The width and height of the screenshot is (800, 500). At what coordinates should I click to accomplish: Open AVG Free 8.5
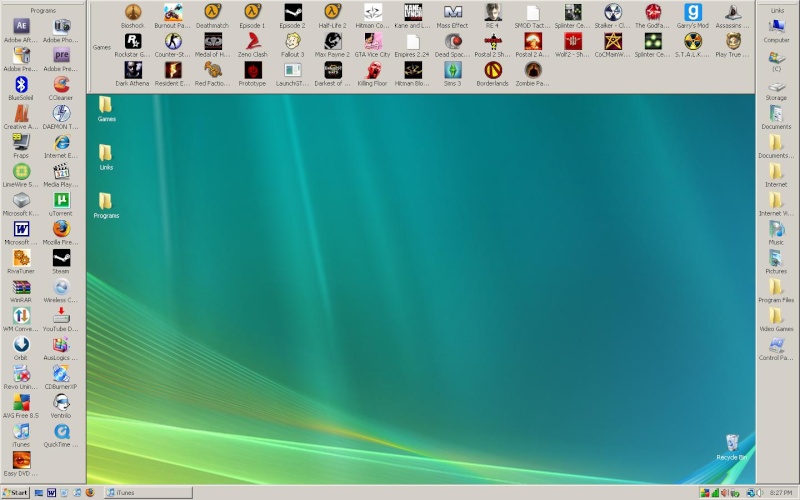[21, 406]
